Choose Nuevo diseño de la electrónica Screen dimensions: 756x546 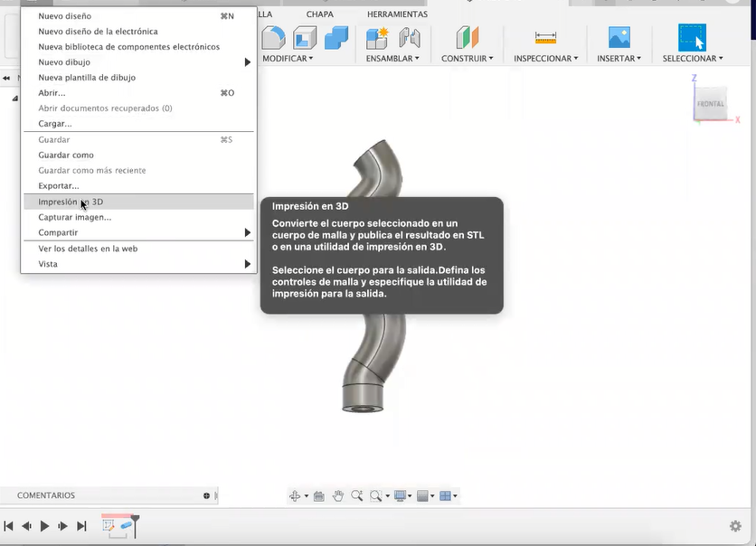[139, 32]
